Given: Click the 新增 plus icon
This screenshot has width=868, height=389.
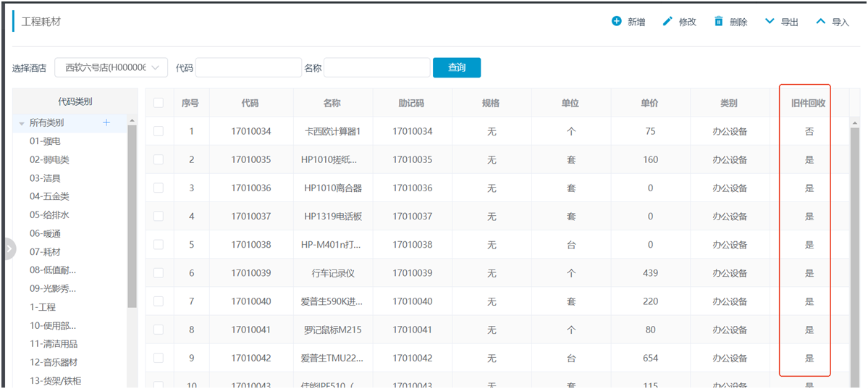Looking at the screenshot, I should pyautogui.click(x=617, y=22).
